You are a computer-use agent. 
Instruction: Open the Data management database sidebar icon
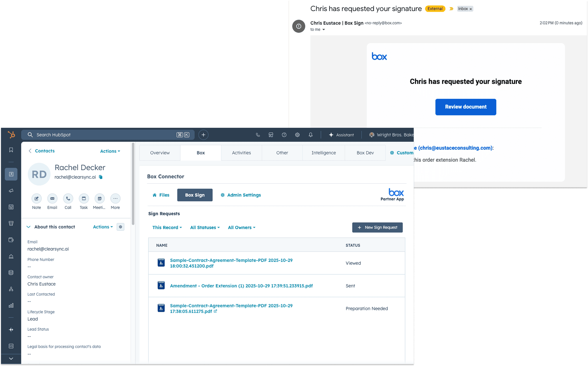pyautogui.click(x=11, y=272)
